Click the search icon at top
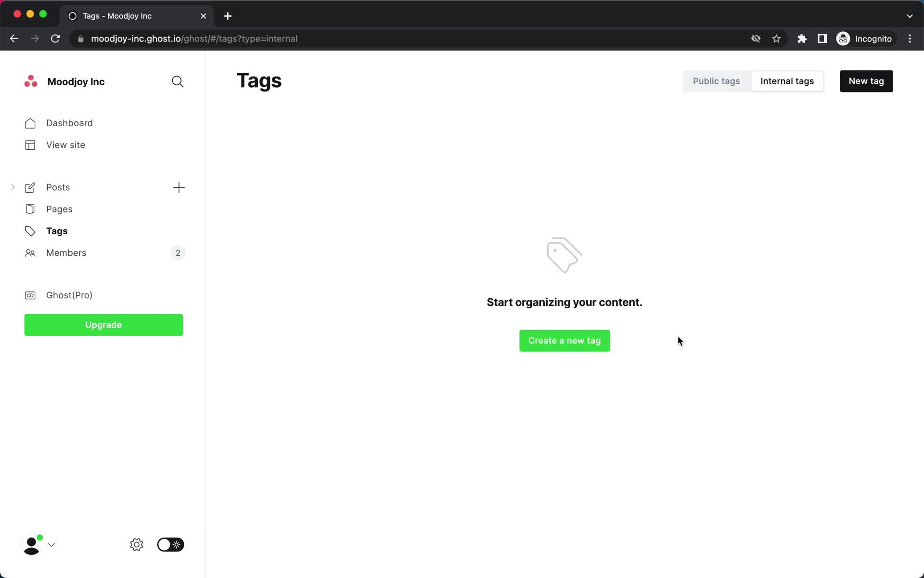924x578 pixels. 178,81
